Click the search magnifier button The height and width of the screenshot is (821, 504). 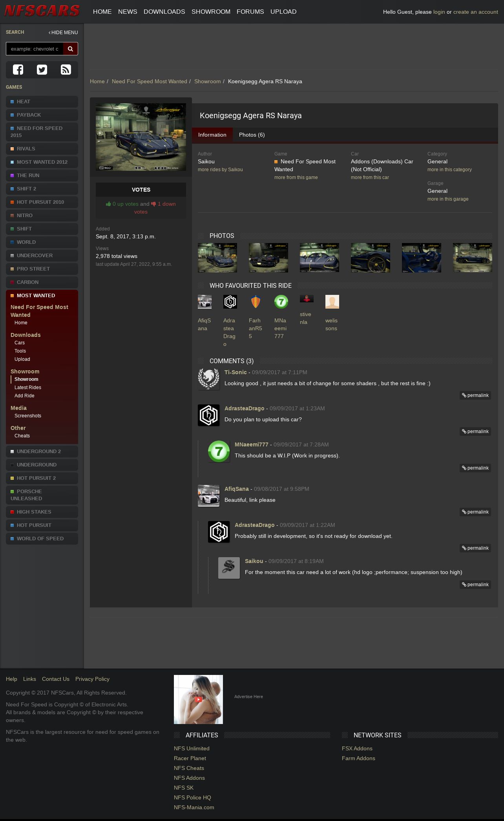pos(71,49)
